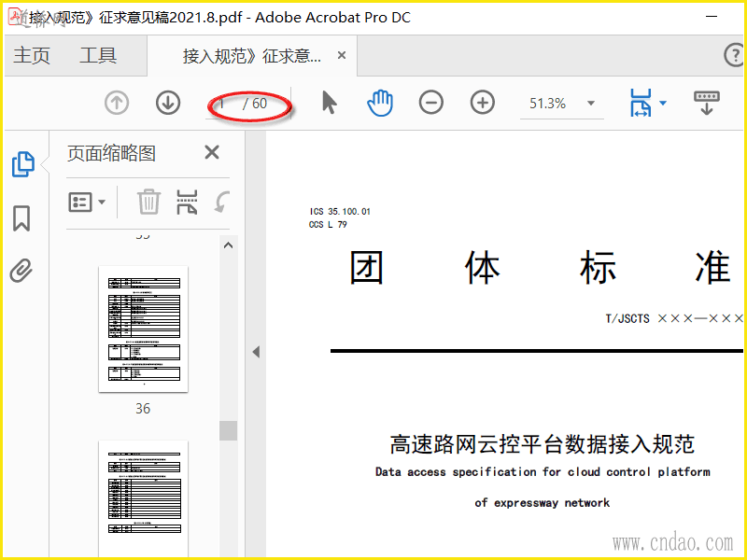Click the thumbnail panel scrollbar handle
The image size is (747, 560).
[228, 430]
